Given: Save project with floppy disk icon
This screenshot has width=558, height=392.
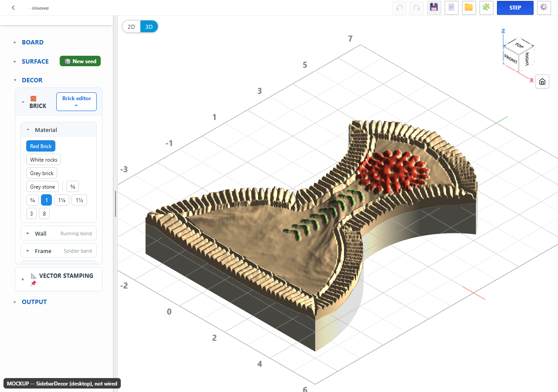Looking at the screenshot, I should click(434, 8).
